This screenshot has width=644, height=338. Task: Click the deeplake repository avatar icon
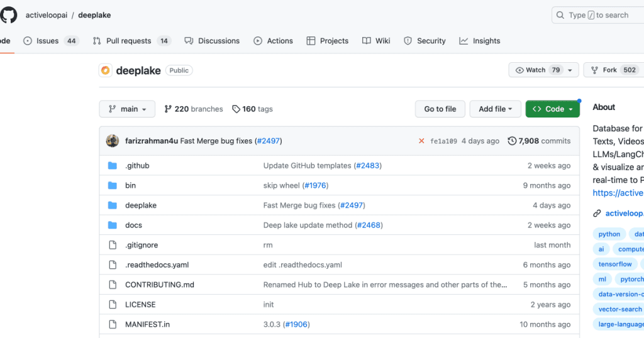tap(106, 70)
